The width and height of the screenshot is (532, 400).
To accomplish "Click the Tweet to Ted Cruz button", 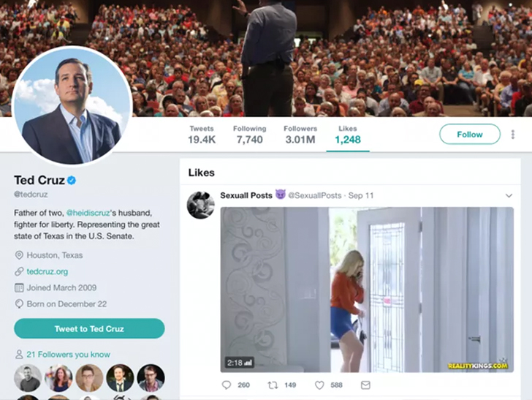I will pos(89,329).
